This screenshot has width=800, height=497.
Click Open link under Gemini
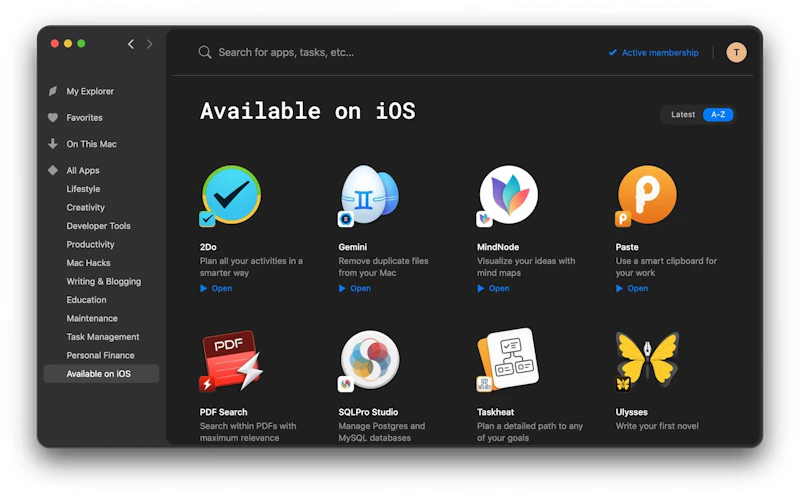(x=361, y=288)
